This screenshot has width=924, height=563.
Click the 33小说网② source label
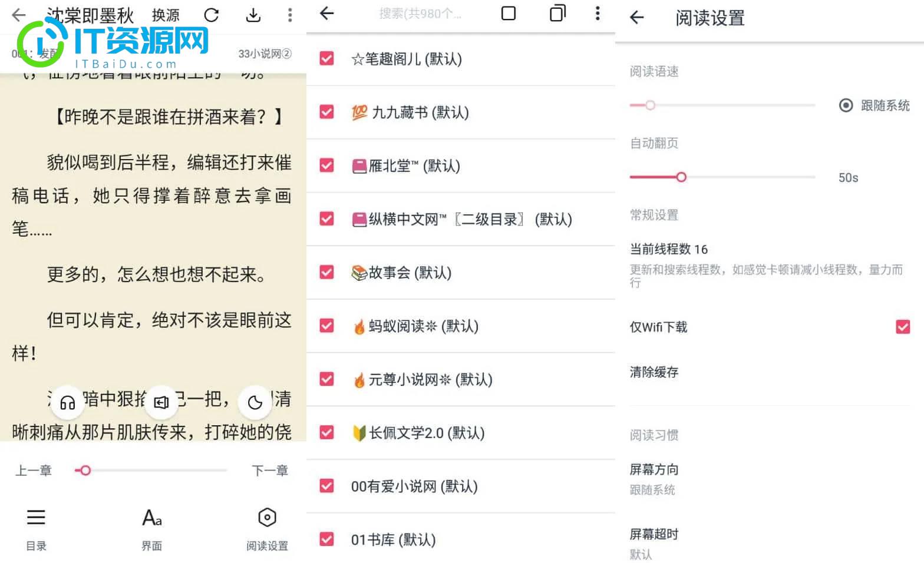pos(265,54)
